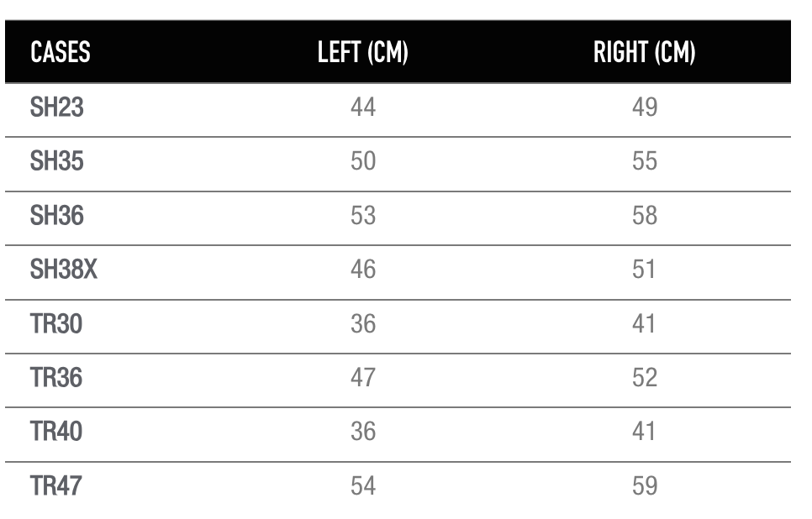The width and height of the screenshot is (812, 519).
Task: Click the LEFT (CM) column header
Action: (363, 52)
